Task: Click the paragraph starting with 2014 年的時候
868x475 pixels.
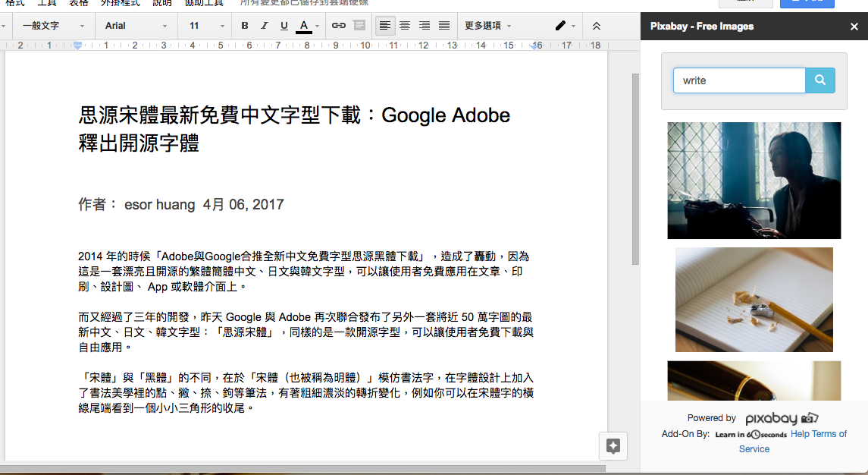Action: (x=304, y=272)
